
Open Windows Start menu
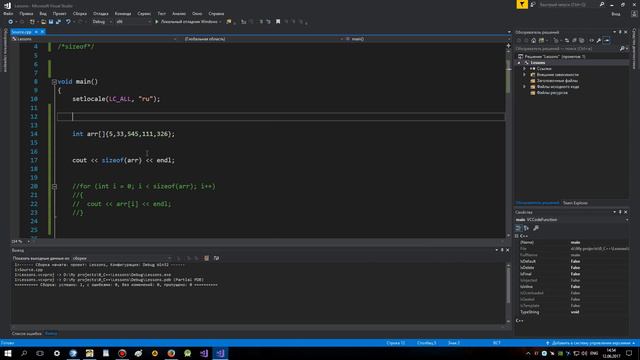(x=8, y=353)
